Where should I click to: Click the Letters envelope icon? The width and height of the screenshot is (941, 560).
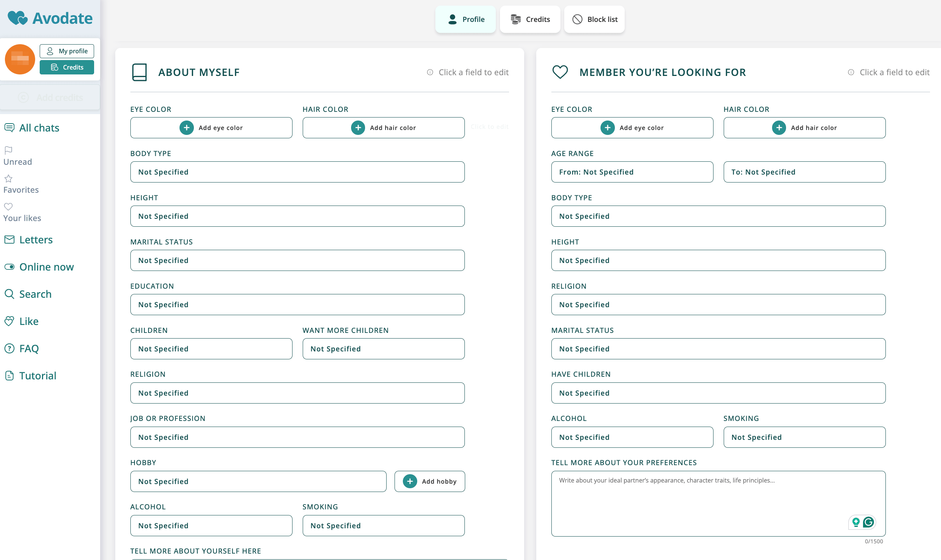(x=9, y=240)
